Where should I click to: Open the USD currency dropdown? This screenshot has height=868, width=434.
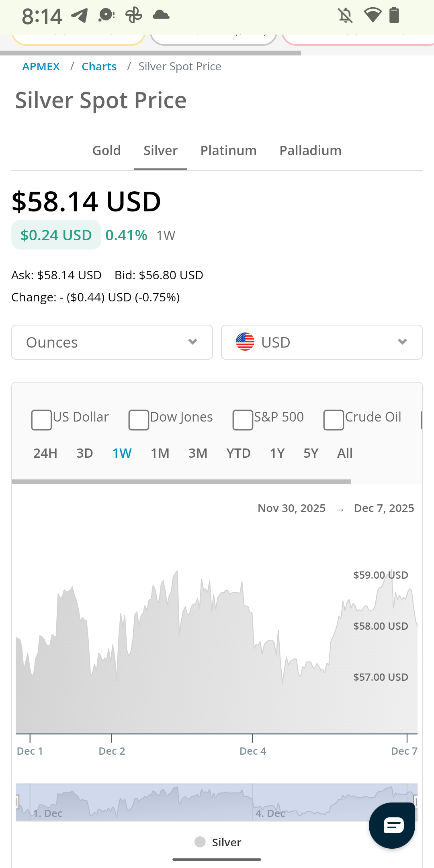click(x=322, y=342)
